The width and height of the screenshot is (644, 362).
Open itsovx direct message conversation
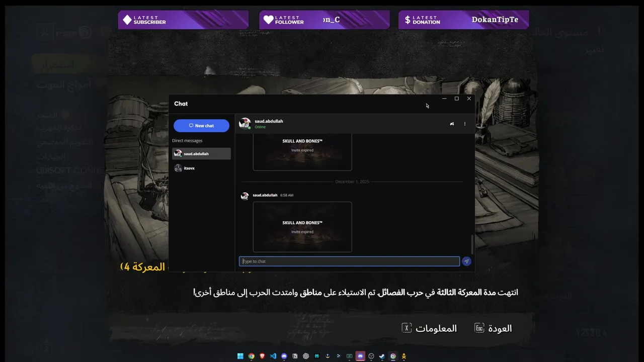[x=201, y=168]
